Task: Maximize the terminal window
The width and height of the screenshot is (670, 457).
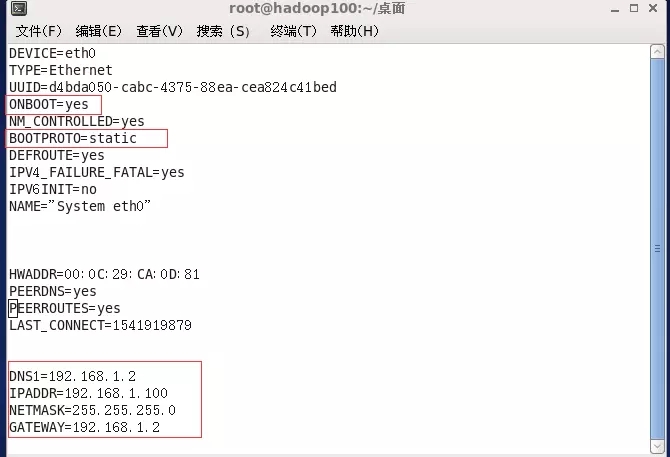Action: coord(636,9)
